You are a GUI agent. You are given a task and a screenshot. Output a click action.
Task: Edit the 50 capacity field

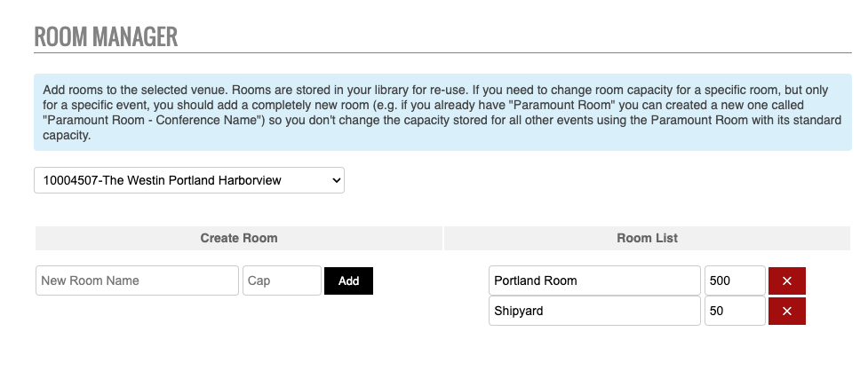click(735, 311)
